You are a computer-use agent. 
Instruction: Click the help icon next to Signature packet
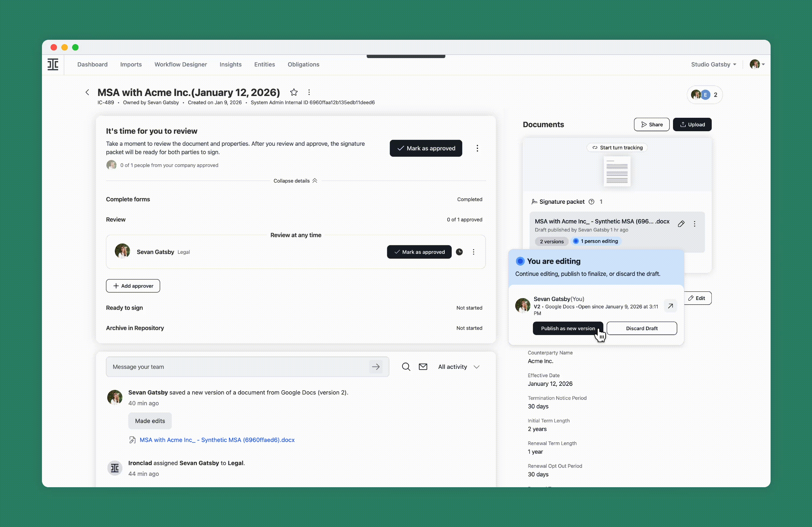click(x=591, y=202)
